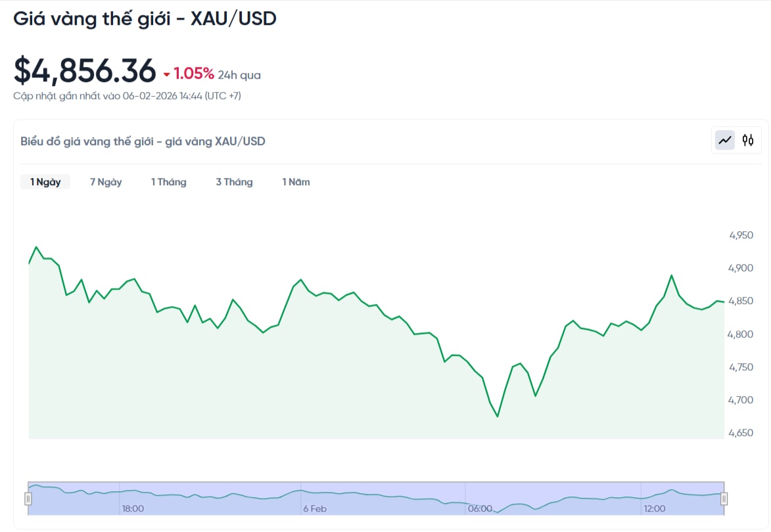Click the navigator mini chart near 6 Feb
This screenshot has width=771, height=532.
315,491
